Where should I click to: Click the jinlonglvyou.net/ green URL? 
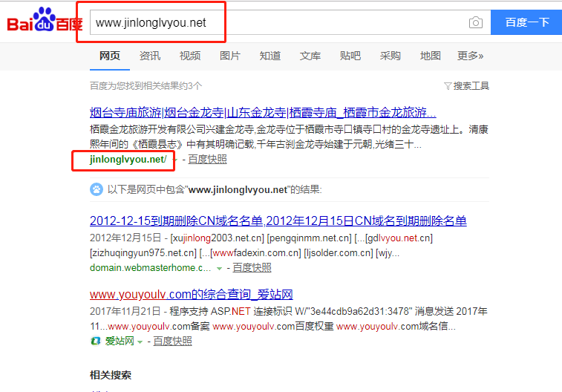click(x=128, y=160)
